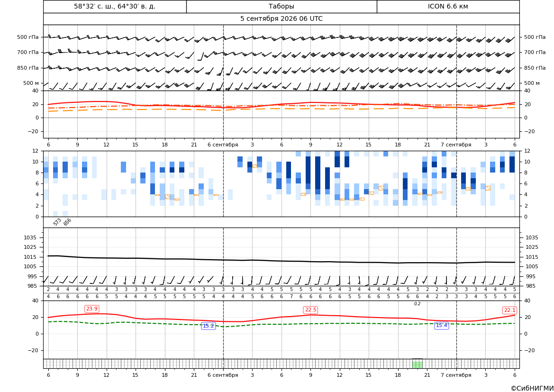Select the green precipitation cell in bottom strip
This screenshot has height=392, width=554.
(417, 364)
